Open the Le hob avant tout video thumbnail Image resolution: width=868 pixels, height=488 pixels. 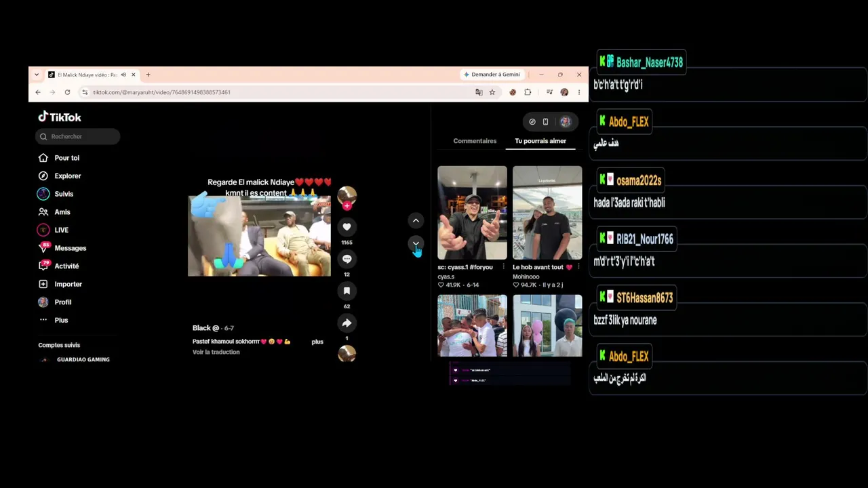coord(547,213)
